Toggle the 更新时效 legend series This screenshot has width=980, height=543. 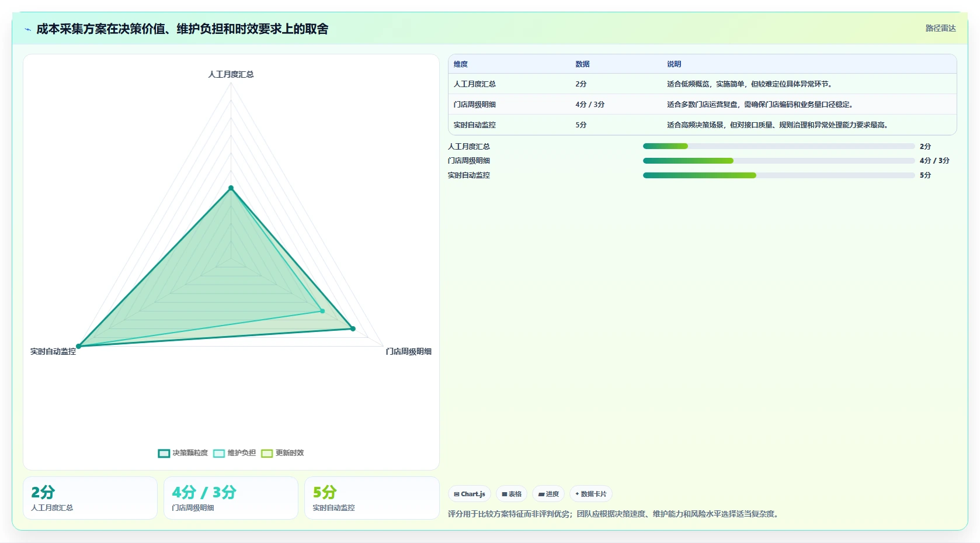click(x=283, y=453)
